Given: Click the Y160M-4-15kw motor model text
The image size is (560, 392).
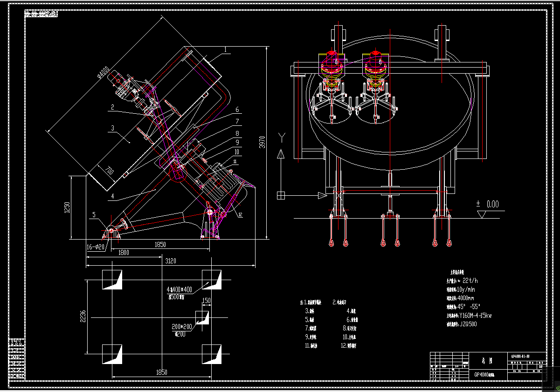Looking at the screenshot, I should (x=476, y=316).
